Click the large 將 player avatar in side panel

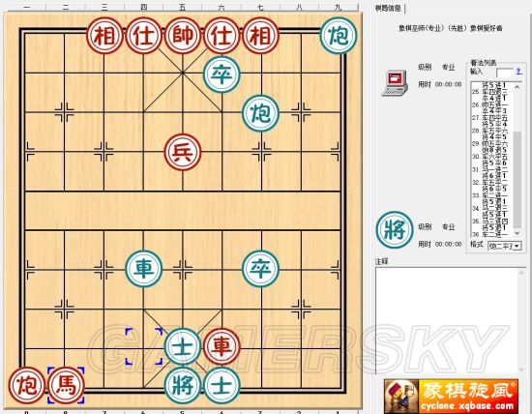(395, 230)
